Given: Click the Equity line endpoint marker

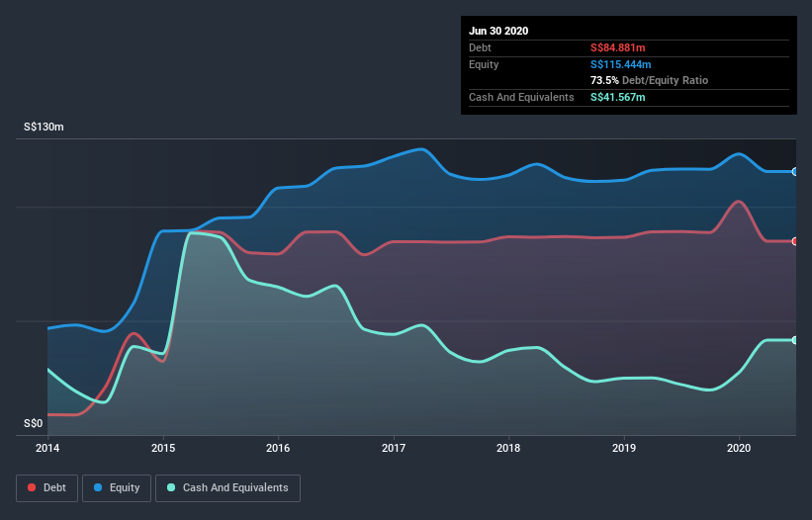Looking at the screenshot, I should 795,172.
